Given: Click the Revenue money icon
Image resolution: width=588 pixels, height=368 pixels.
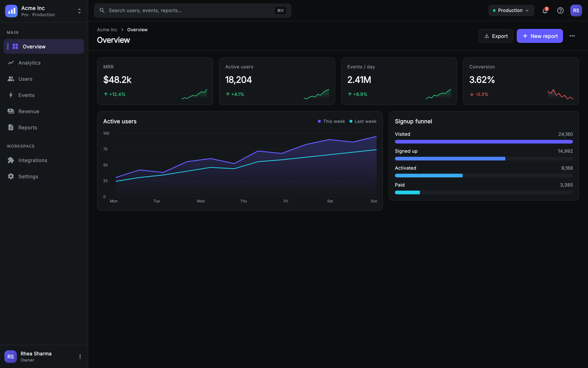Looking at the screenshot, I should point(11,111).
